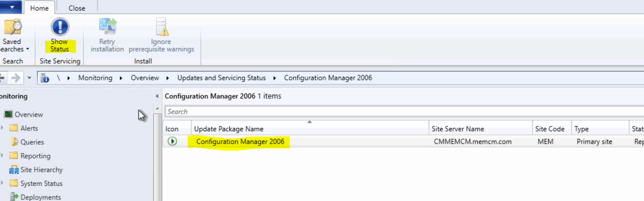Select Overview label in the Monitoring tree
Image resolution: width=644 pixels, height=201 pixels.
pyautogui.click(x=29, y=114)
